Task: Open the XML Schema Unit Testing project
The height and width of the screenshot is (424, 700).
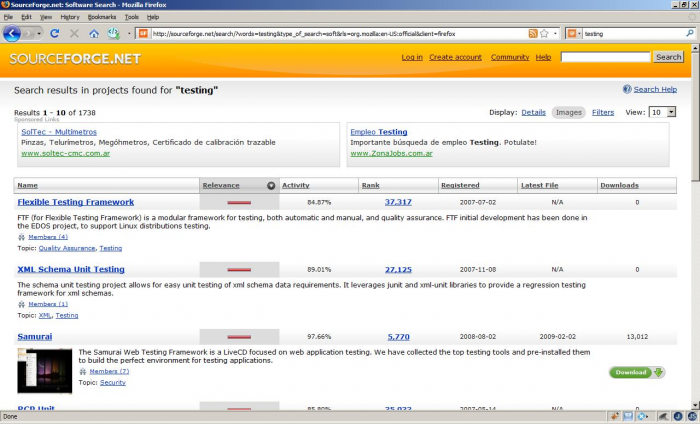Action: pos(71,270)
